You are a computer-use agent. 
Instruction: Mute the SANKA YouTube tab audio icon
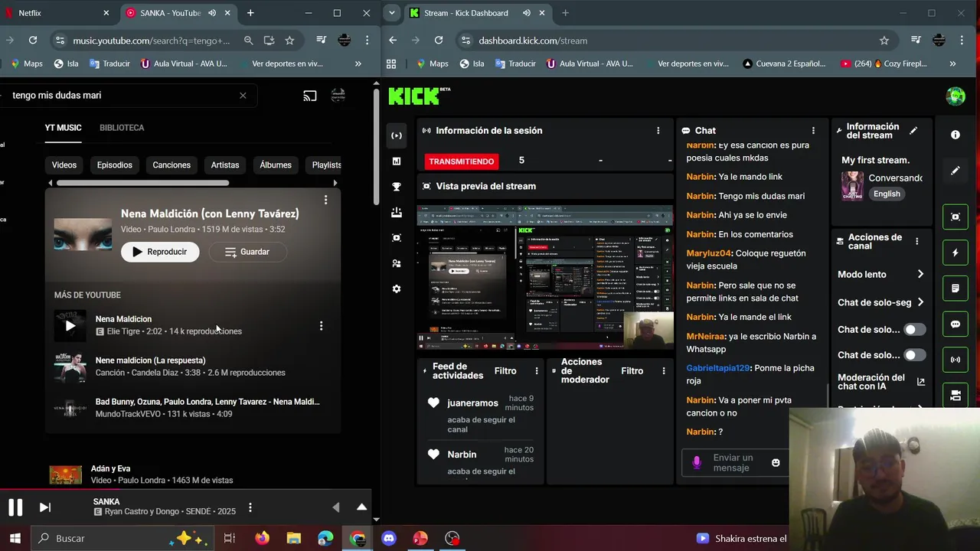211,13
